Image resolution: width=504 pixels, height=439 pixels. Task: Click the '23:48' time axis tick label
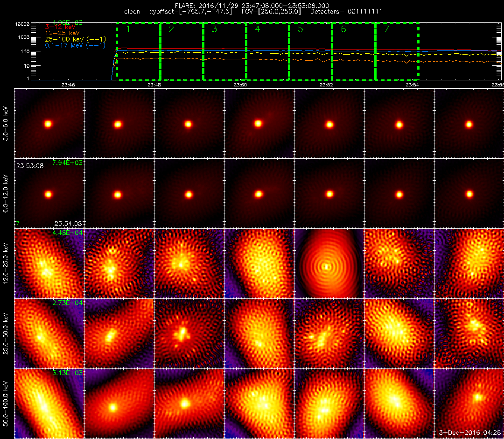154,85
